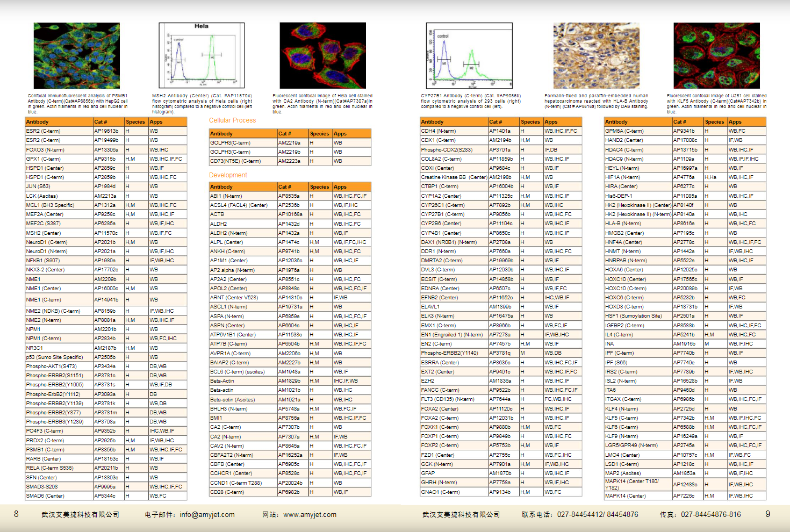Select the ABI1 (N-term) antibody entry
The height and width of the screenshot is (532, 790).
226,196
